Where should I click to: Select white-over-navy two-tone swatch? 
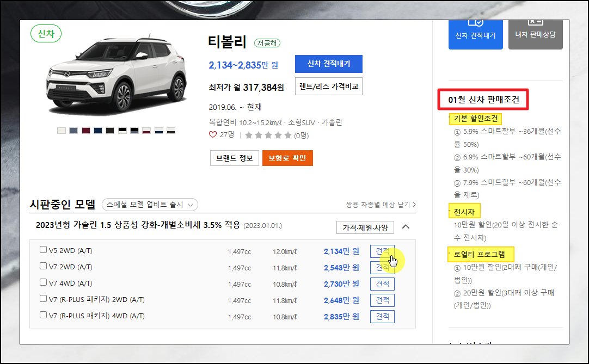coord(159,131)
